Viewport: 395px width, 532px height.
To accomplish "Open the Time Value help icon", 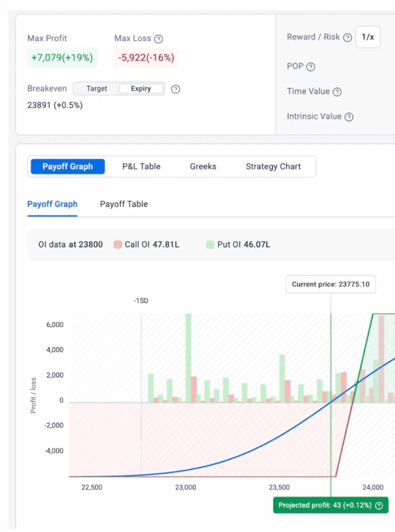I will (x=337, y=92).
